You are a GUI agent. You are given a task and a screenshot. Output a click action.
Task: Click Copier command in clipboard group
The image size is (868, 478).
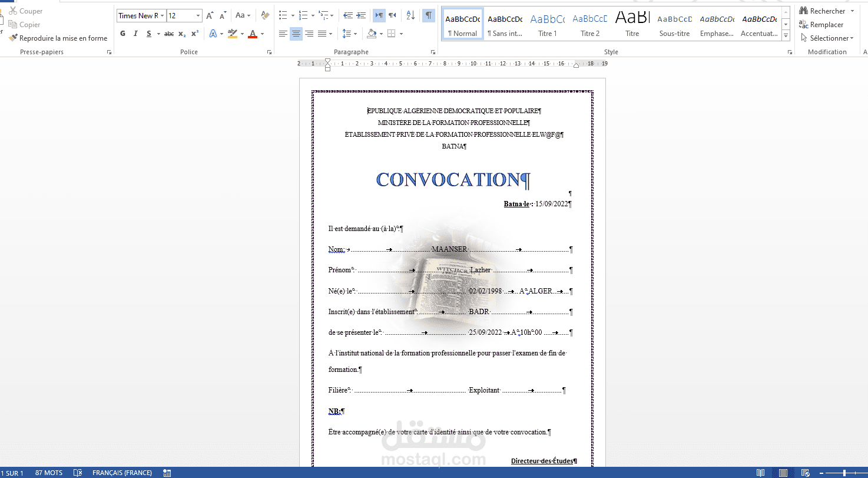tap(24, 25)
